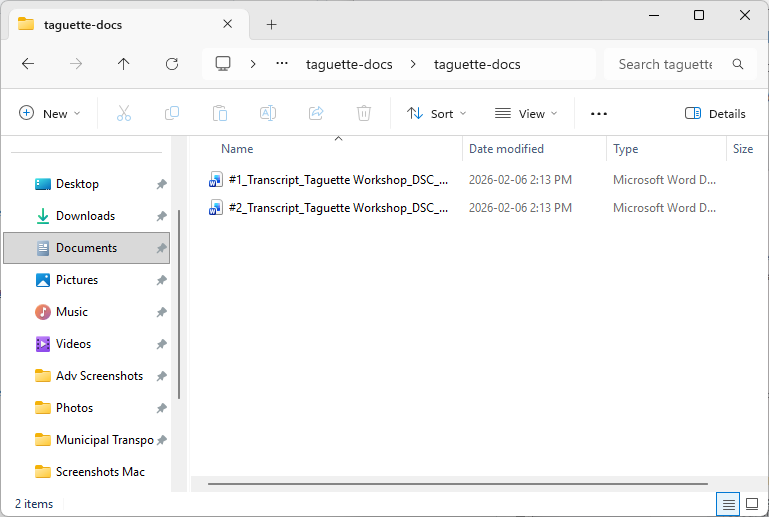Open the New item dropdown
This screenshot has height=517, width=769.
click(50, 114)
